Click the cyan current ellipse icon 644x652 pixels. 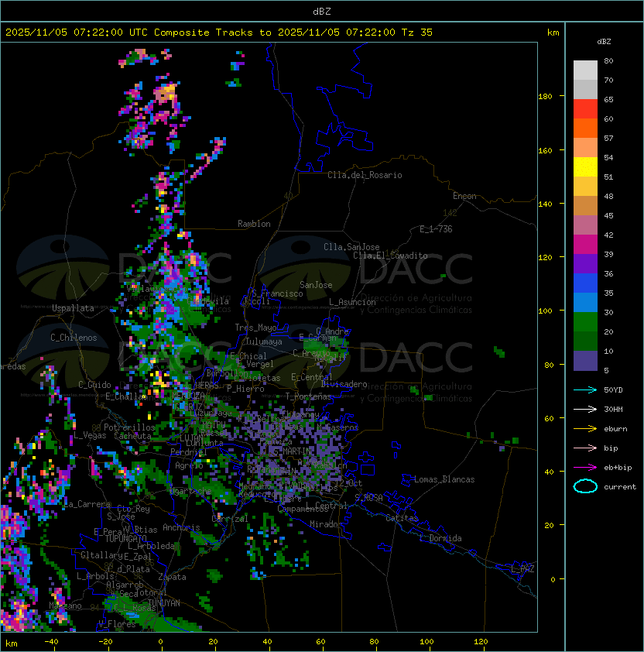[x=585, y=486]
